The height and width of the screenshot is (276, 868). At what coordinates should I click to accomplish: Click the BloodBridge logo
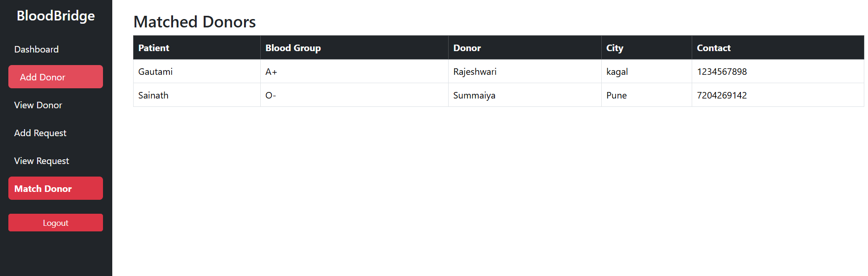tap(56, 15)
